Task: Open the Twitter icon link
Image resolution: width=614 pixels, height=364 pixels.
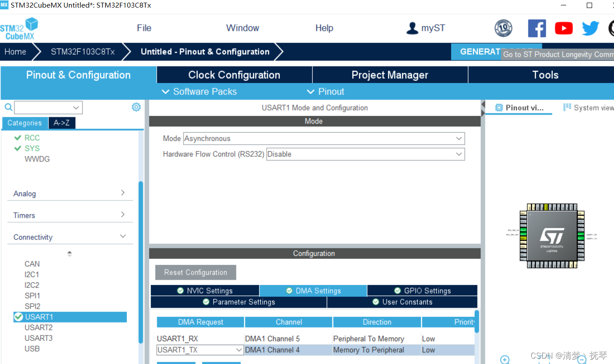Action: coord(590,29)
